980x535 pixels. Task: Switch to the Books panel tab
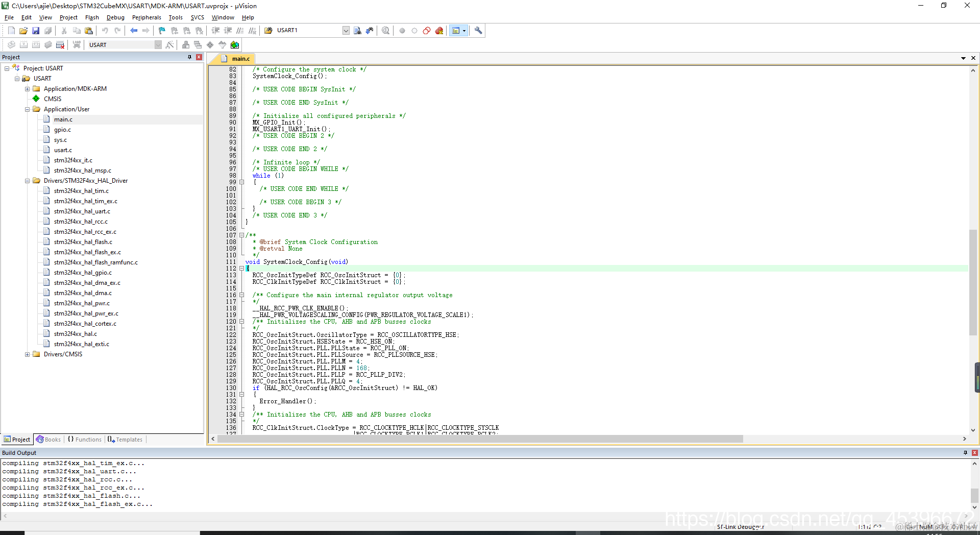pyautogui.click(x=48, y=440)
